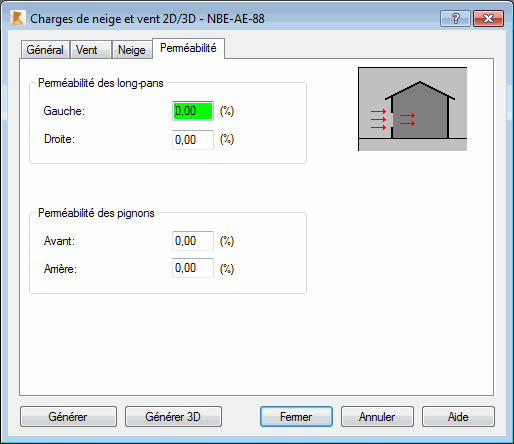Click the building wind permeability diagram
The width and height of the screenshot is (514, 444).
(412, 109)
